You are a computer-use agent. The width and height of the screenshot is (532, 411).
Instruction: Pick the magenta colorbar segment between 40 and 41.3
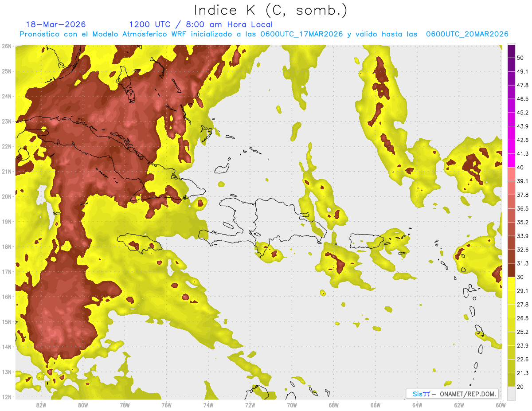tap(511, 160)
